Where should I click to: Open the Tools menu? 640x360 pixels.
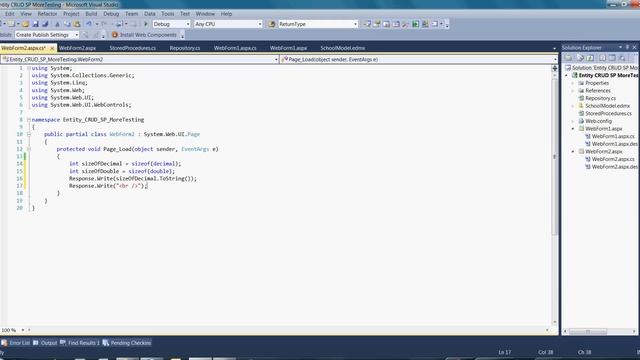[167, 13]
